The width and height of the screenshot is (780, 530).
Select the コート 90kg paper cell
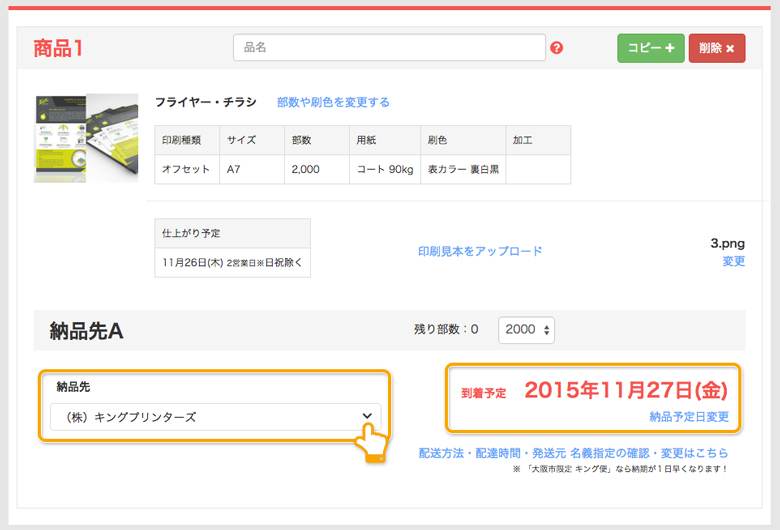tap(385, 169)
